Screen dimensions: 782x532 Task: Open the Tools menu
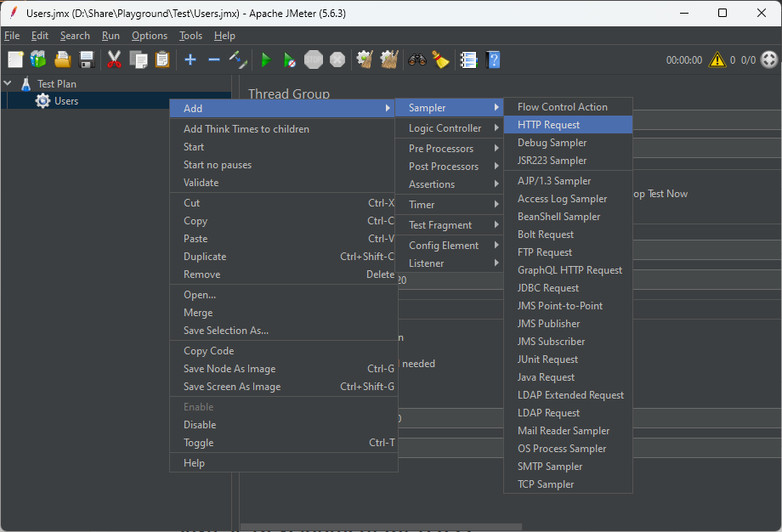click(190, 36)
